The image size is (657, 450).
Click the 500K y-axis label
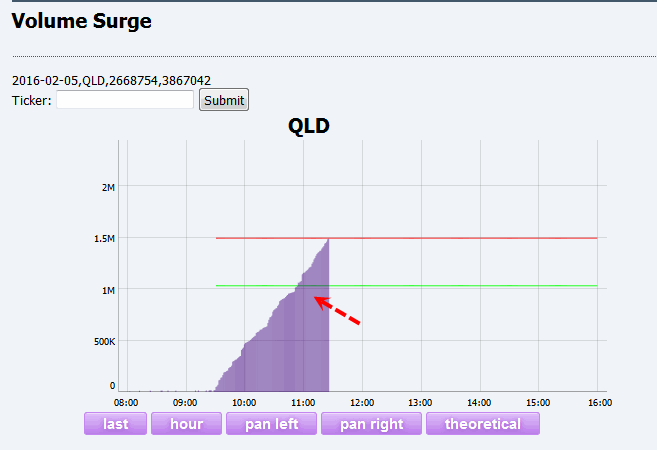click(x=104, y=341)
